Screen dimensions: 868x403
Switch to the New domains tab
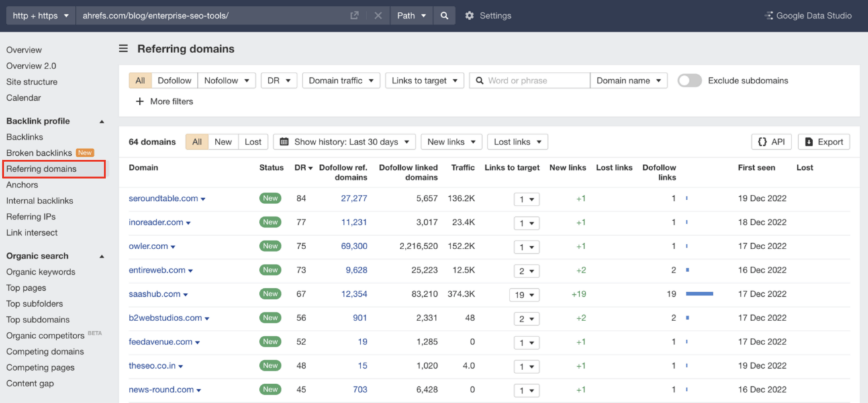coord(223,142)
